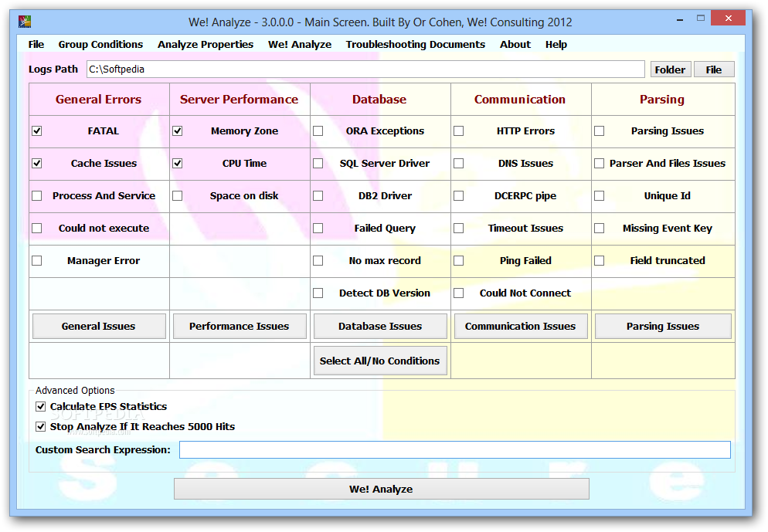Open the About menu
Screen dimensions: 768x532
(x=515, y=45)
